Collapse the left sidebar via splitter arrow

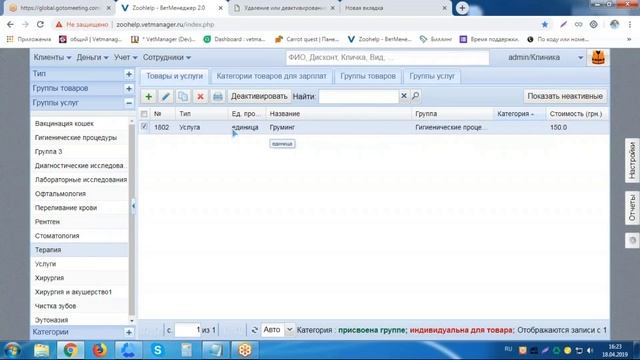[x=133, y=206]
